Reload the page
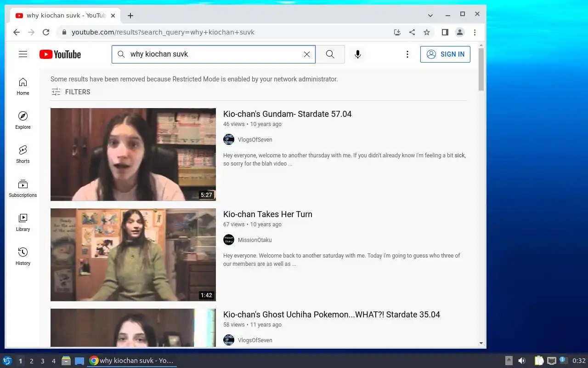 46,32
